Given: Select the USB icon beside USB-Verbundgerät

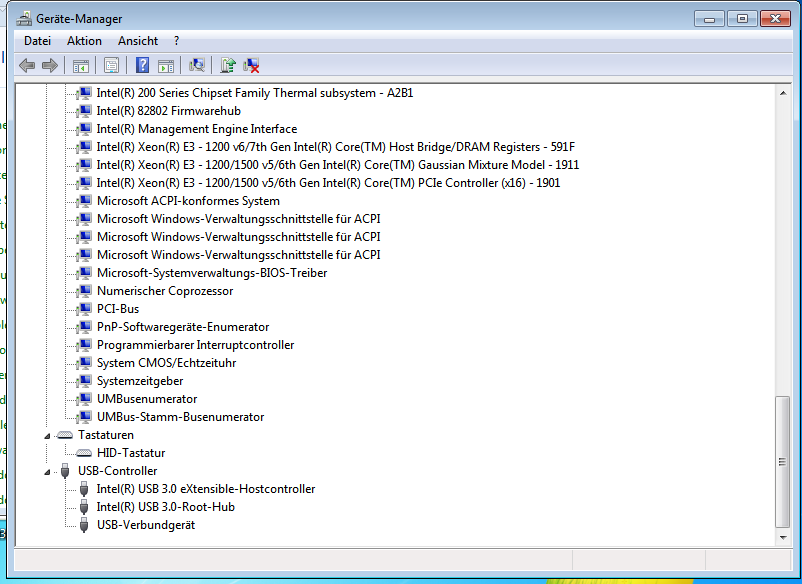Looking at the screenshot, I should tap(84, 525).
